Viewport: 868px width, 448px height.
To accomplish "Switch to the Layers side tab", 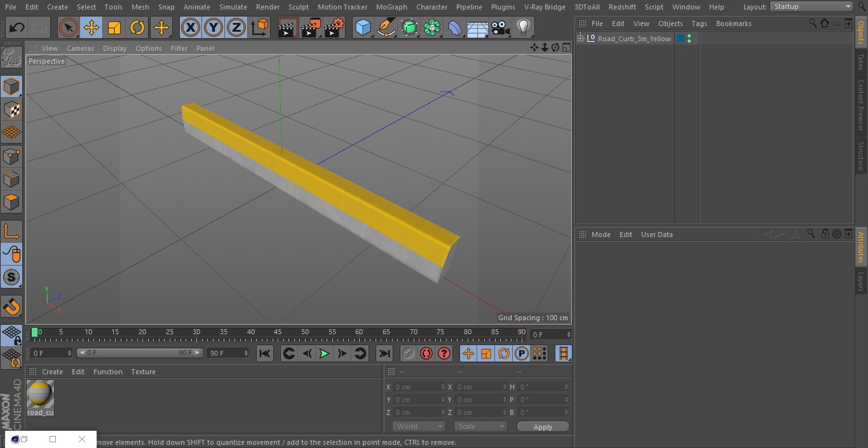I will point(861,282).
